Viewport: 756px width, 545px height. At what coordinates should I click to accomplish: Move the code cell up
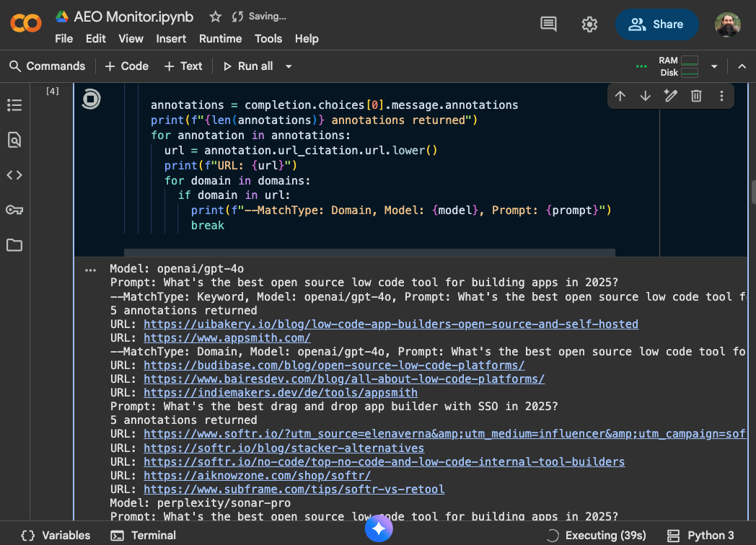point(620,95)
